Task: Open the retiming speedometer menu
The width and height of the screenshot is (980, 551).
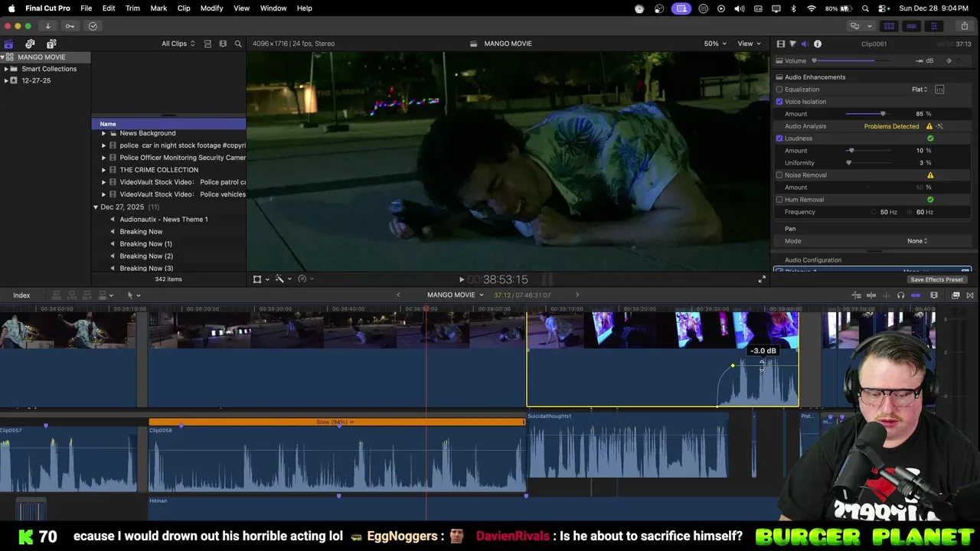Action: [305, 279]
